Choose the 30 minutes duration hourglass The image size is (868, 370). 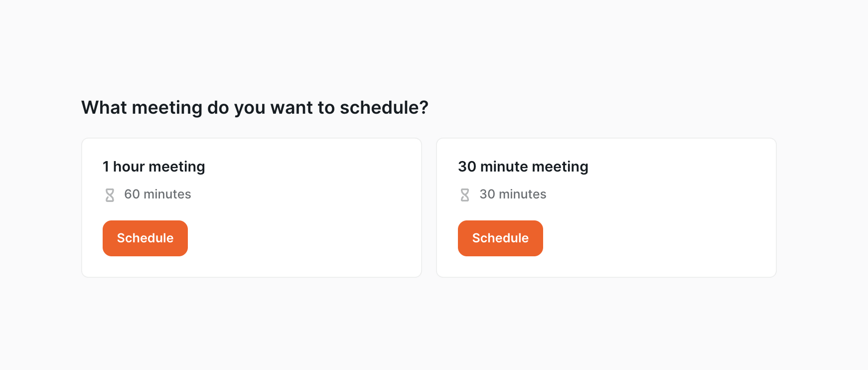tap(465, 195)
